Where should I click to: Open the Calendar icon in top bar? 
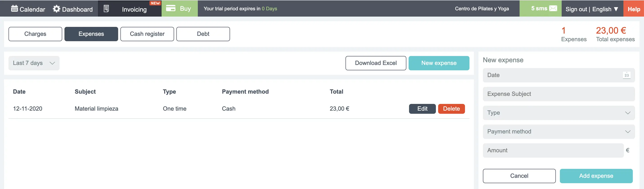click(15, 9)
